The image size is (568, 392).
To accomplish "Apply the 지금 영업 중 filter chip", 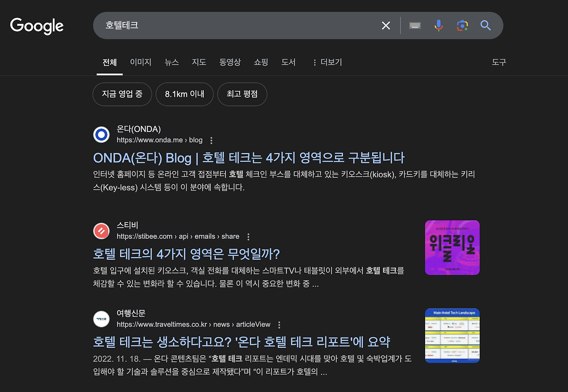I will coord(122,94).
